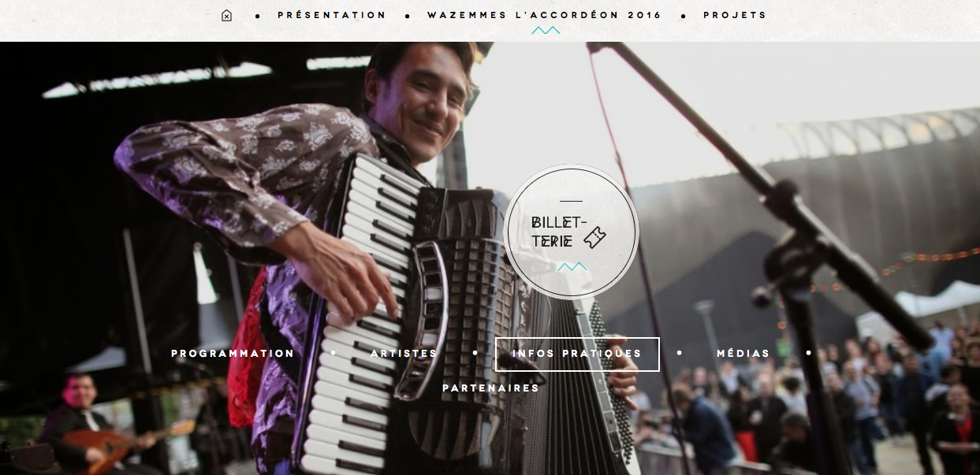This screenshot has width=980, height=475.
Task: Open the Billetterie circular button
Action: (x=571, y=232)
